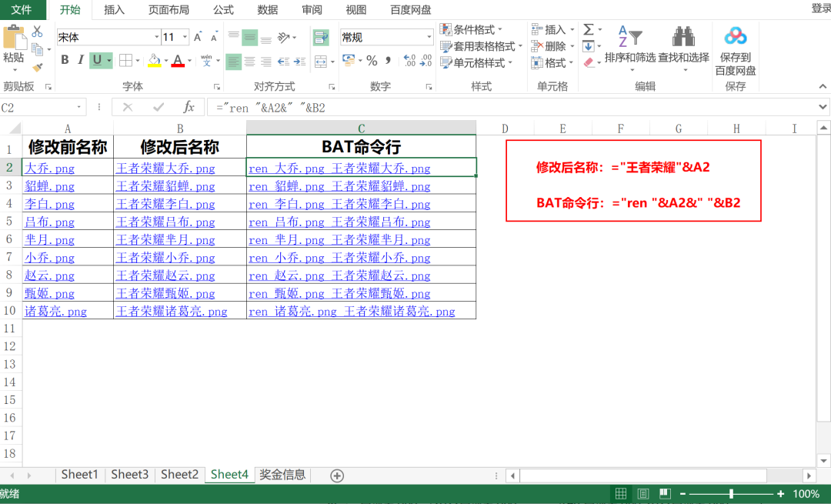
Task: Toggle italic formatting
Action: coord(81,61)
